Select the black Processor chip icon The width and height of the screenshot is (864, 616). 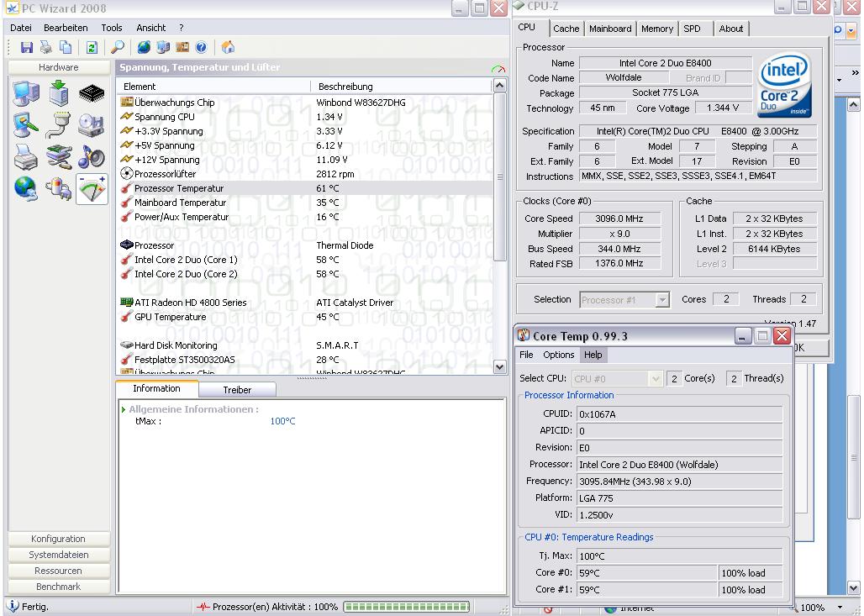pos(92,93)
